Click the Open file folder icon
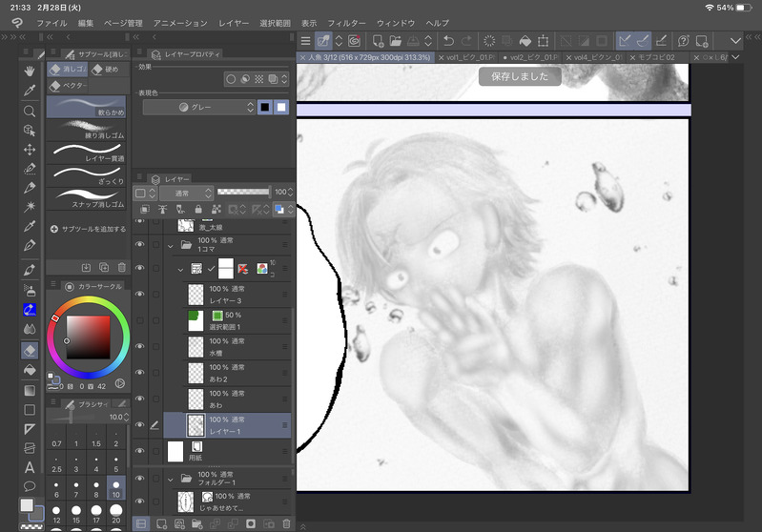 point(396,41)
